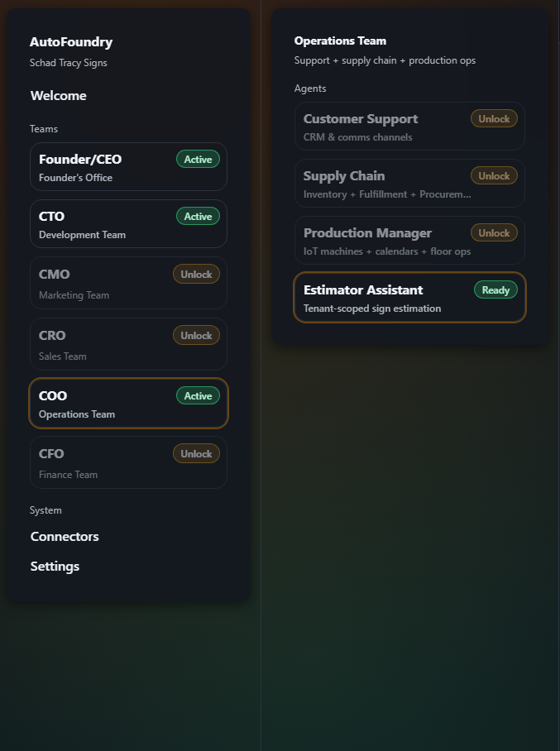Viewport: 560px width, 751px height.
Task: Click the Active badge on Founder/CEO
Action: pos(198,159)
